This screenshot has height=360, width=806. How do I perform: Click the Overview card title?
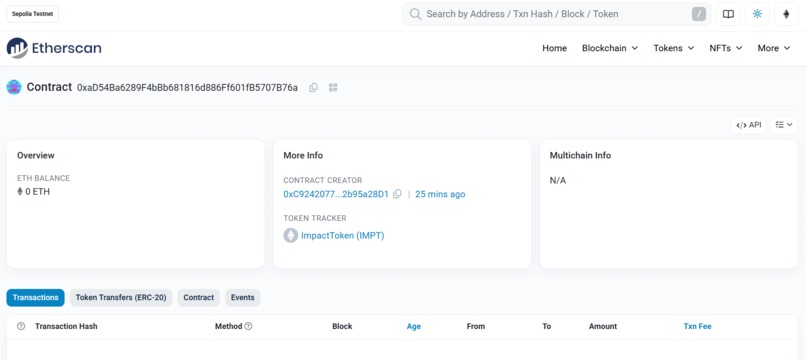coord(35,155)
